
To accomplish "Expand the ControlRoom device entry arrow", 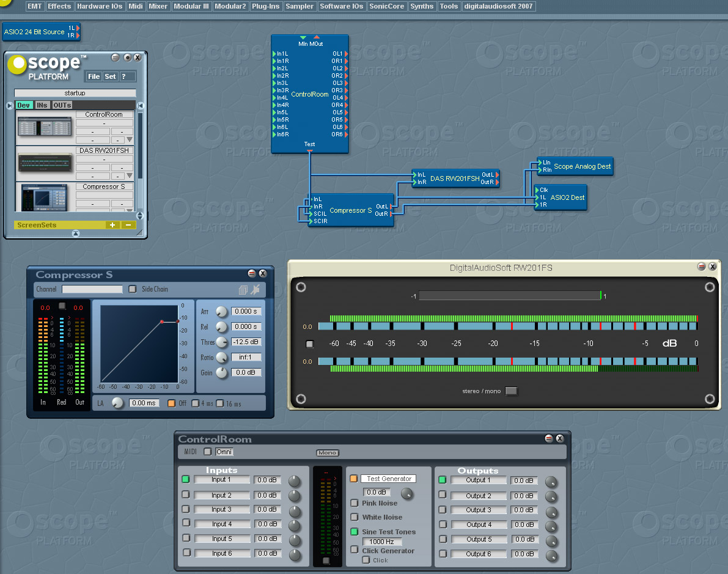I will (x=130, y=139).
